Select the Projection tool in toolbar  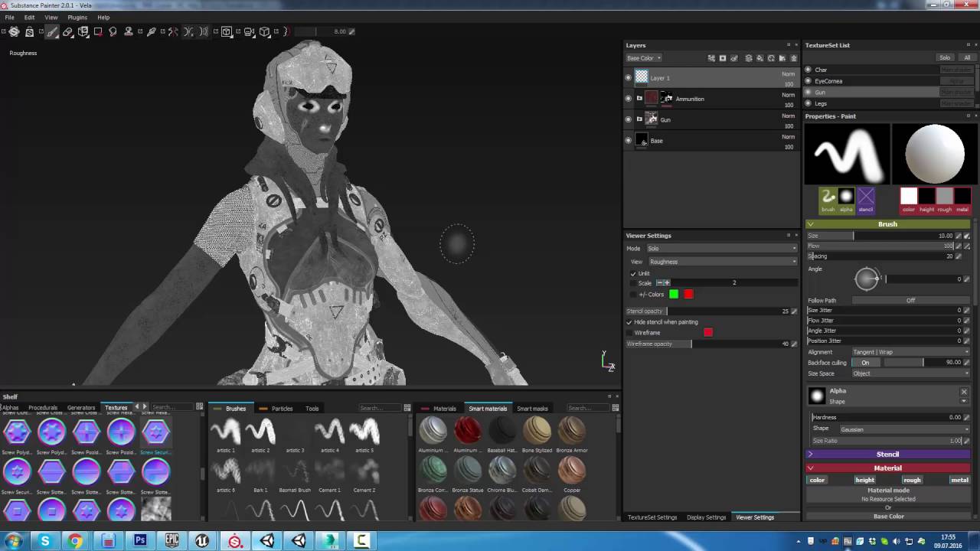point(83,31)
